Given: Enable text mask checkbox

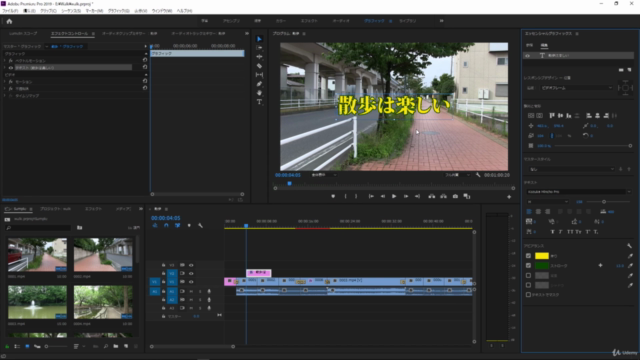Looking at the screenshot, I should tap(528, 295).
